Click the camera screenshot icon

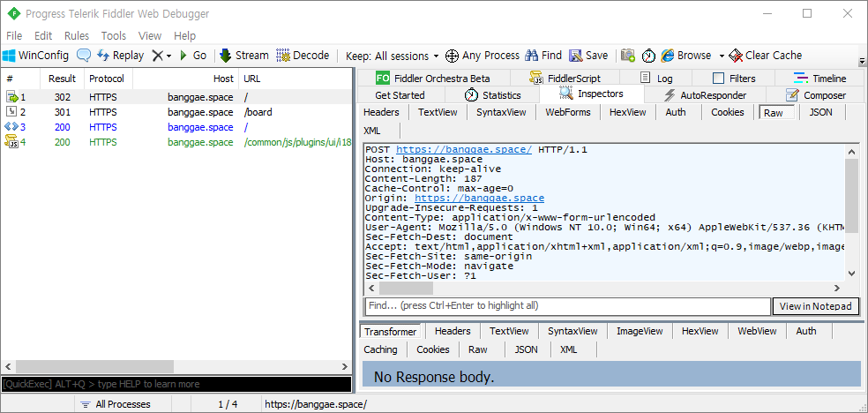pos(628,56)
